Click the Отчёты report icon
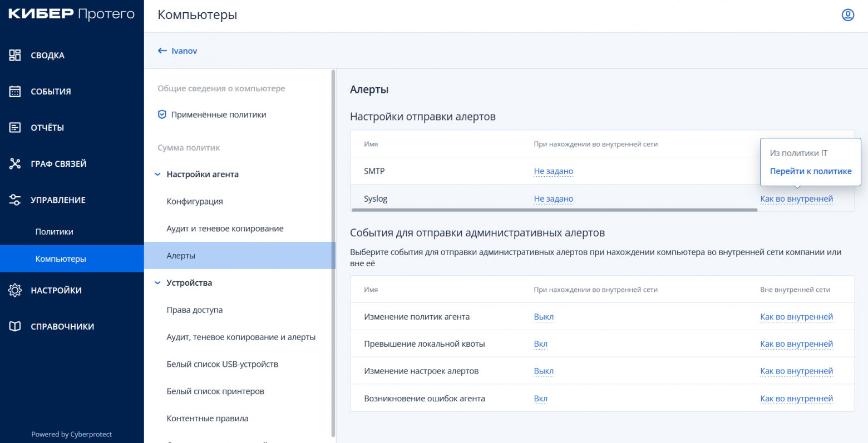 coord(15,127)
